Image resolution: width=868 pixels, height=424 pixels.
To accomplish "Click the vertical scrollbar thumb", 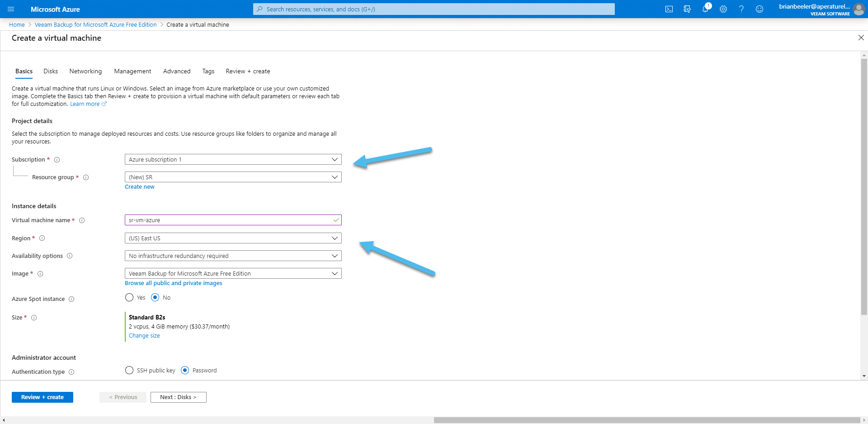I will click(864, 186).
